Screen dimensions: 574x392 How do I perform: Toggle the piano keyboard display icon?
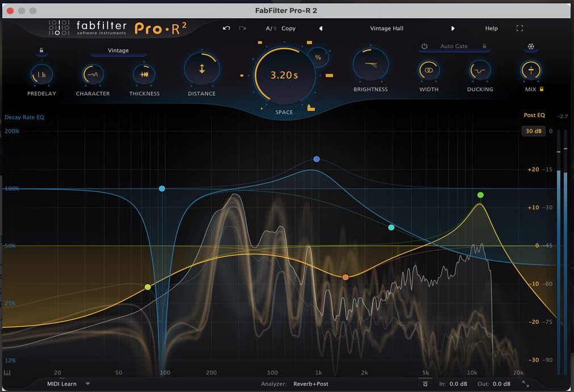[x=7, y=373]
